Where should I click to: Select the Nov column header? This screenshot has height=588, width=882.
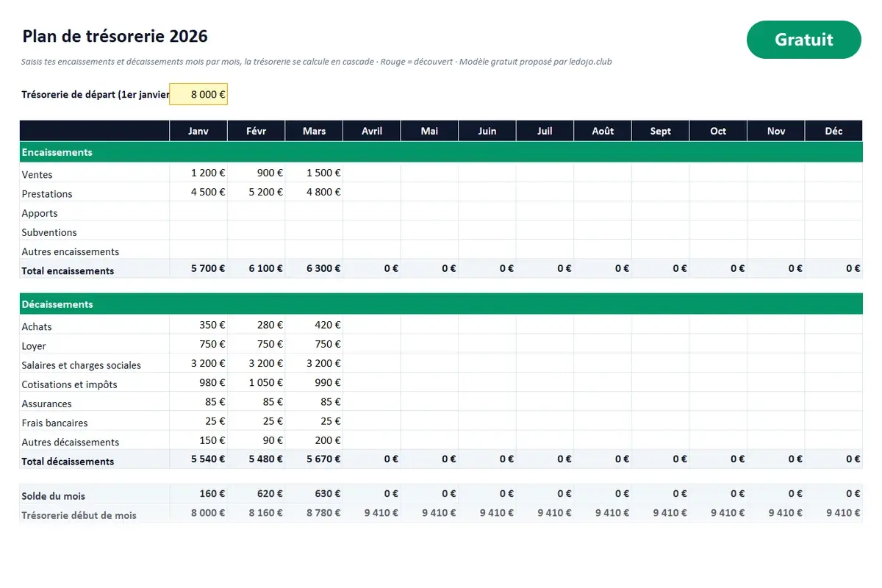coord(776,131)
